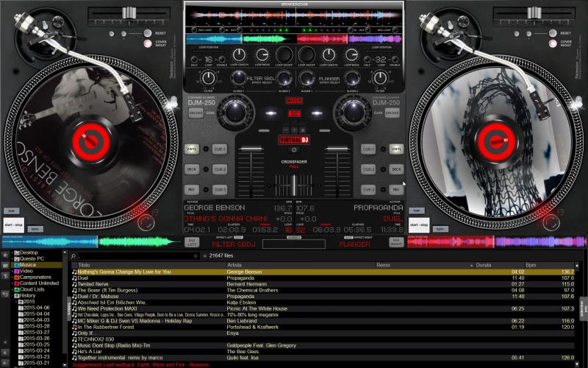Click the VirtualDJ logo in the mixer
Screen dimensions: 588x368
[294, 140]
